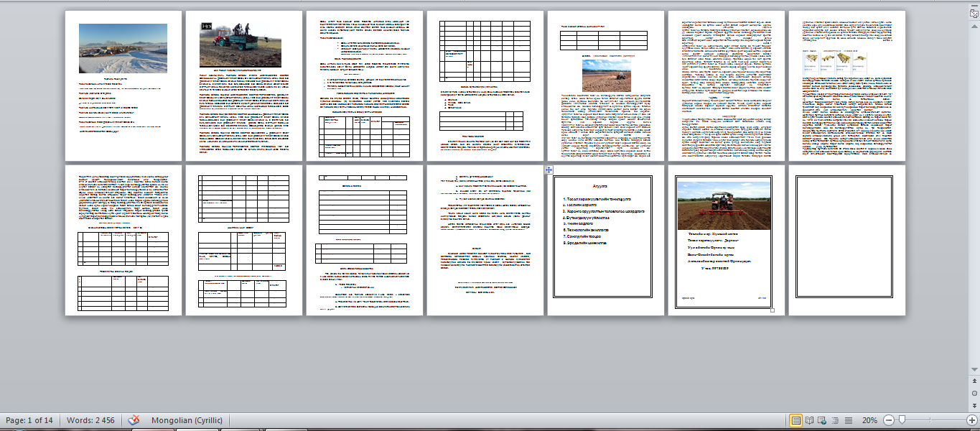980x431 pixels.
Task: Click the Zoom Out minus button
Action: point(889,420)
